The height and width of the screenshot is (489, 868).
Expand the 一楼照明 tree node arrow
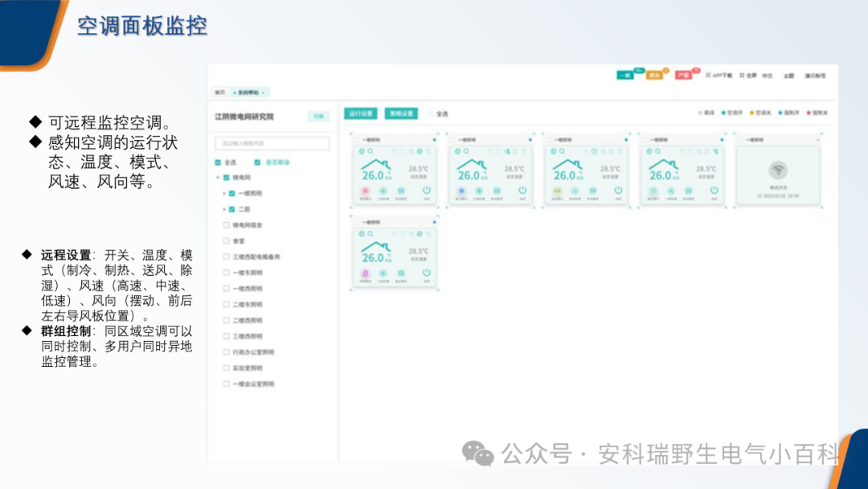(224, 194)
